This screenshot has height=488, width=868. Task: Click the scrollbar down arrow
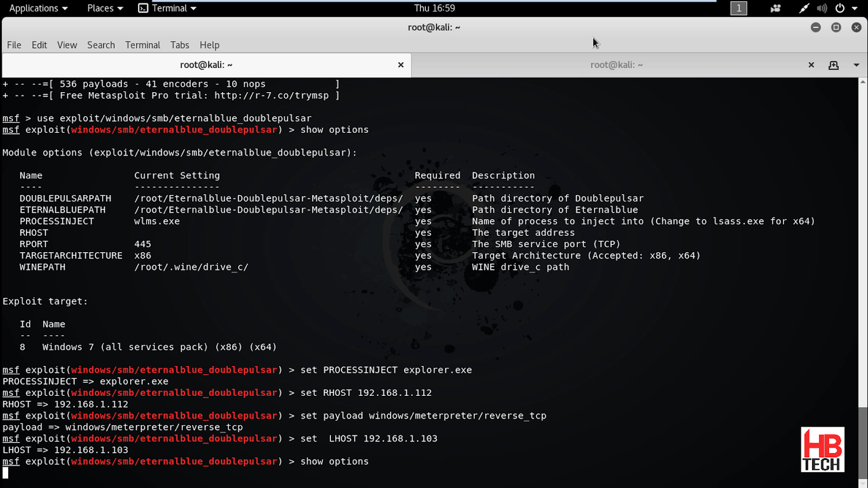[x=863, y=483]
